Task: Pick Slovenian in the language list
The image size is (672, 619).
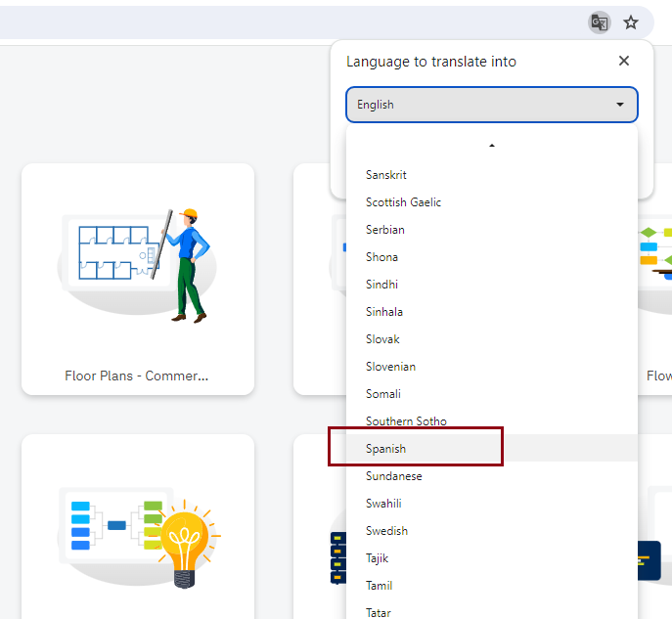Action: (390, 367)
